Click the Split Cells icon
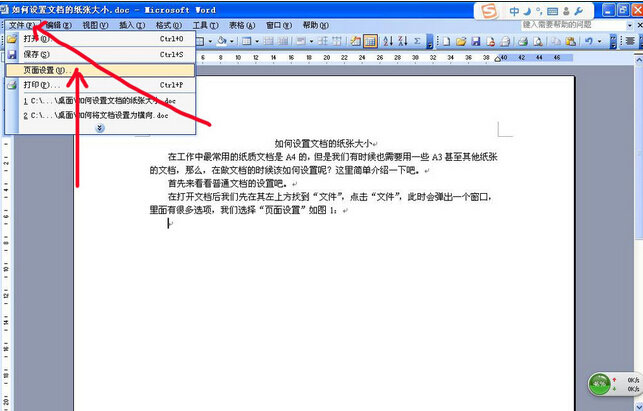 [x=283, y=41]
